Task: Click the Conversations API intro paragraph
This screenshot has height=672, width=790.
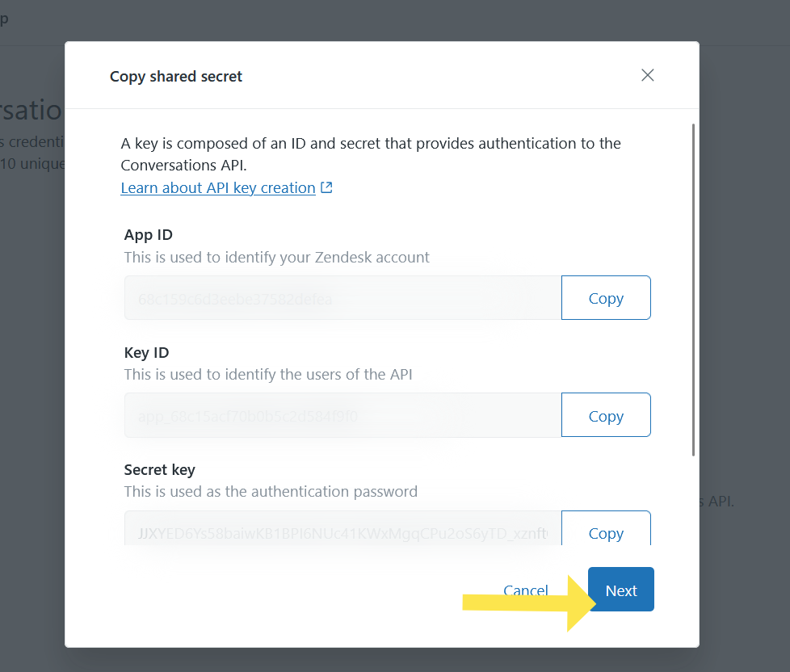Action: [370, 154]
